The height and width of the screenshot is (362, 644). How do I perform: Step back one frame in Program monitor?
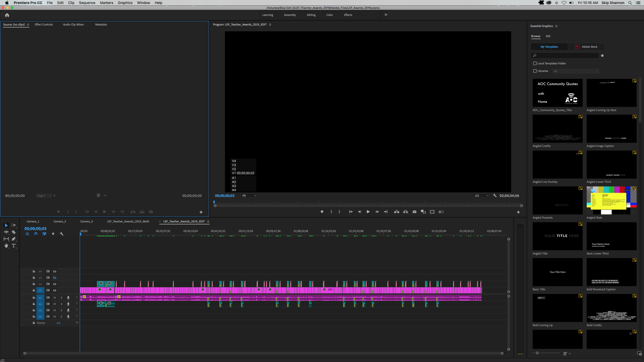(359, 212)
